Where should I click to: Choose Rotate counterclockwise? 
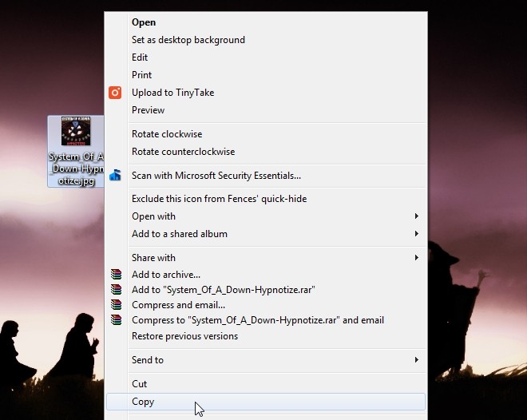point(266,152)
